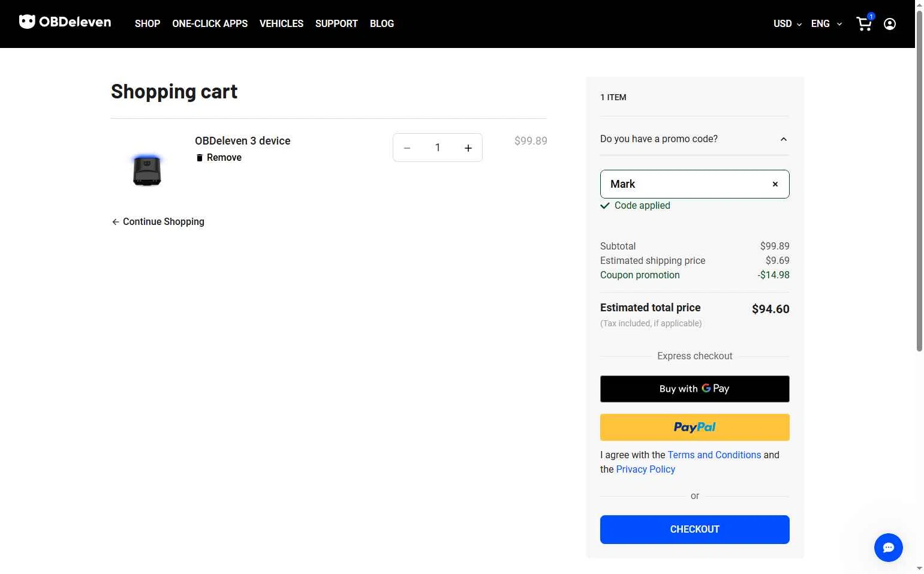Screen dimensions: 924x574
Task: Open the live chat bubble
Action: tap(888, 547)
